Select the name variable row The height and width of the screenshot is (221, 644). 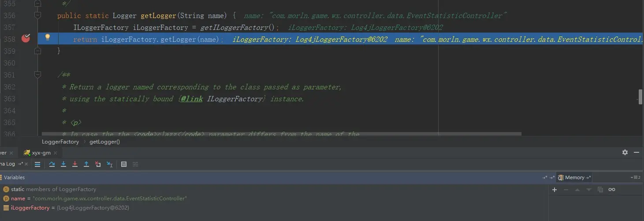[273, 199]
